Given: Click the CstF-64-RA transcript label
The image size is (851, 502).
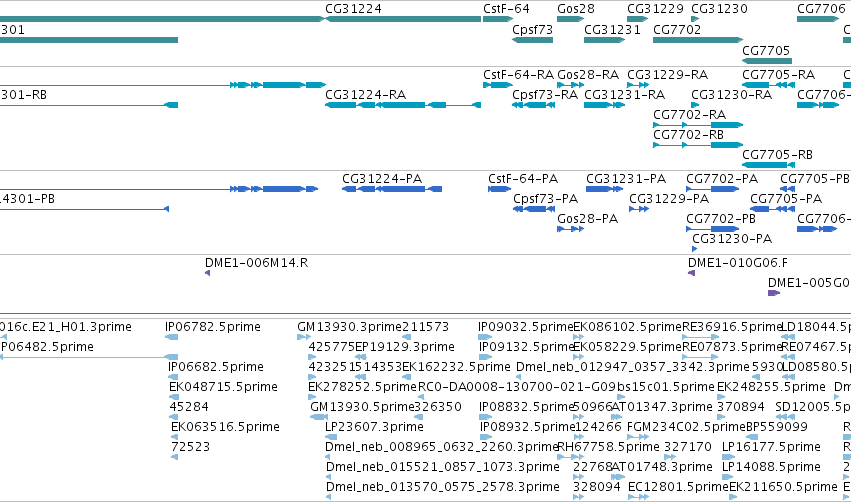Looking at the screenshot, I should pos(518,74).
